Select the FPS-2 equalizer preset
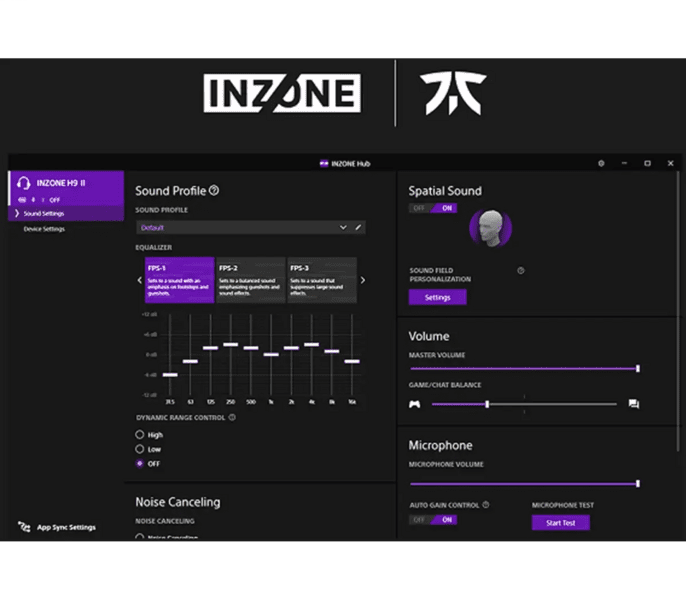Screen dimensions: 686x600 (250, 279)
